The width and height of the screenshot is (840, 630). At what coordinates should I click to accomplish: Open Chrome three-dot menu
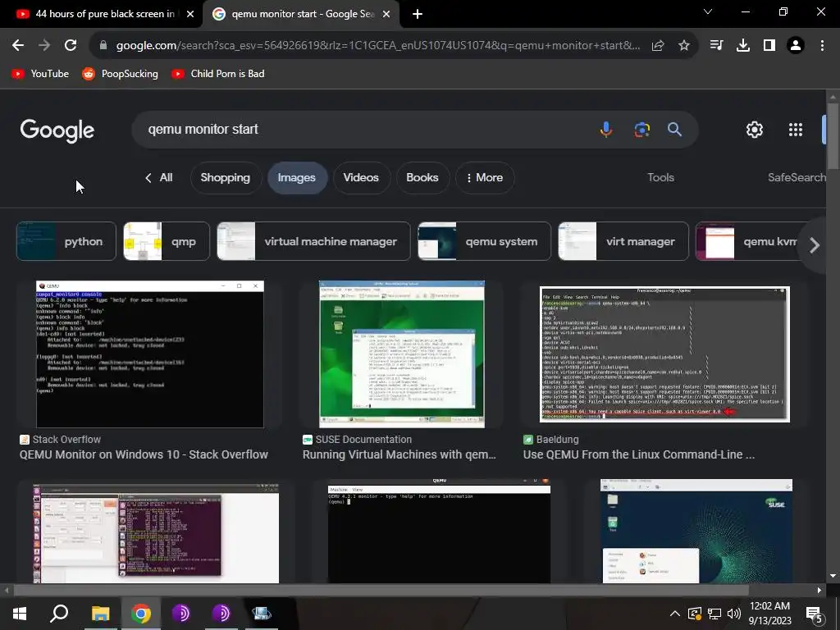(x=822, y=46)
